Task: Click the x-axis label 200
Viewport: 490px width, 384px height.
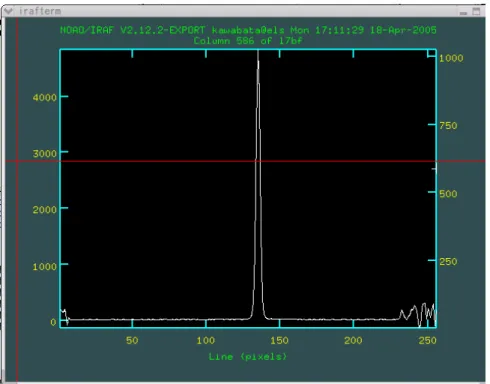Action: point(353,340)
